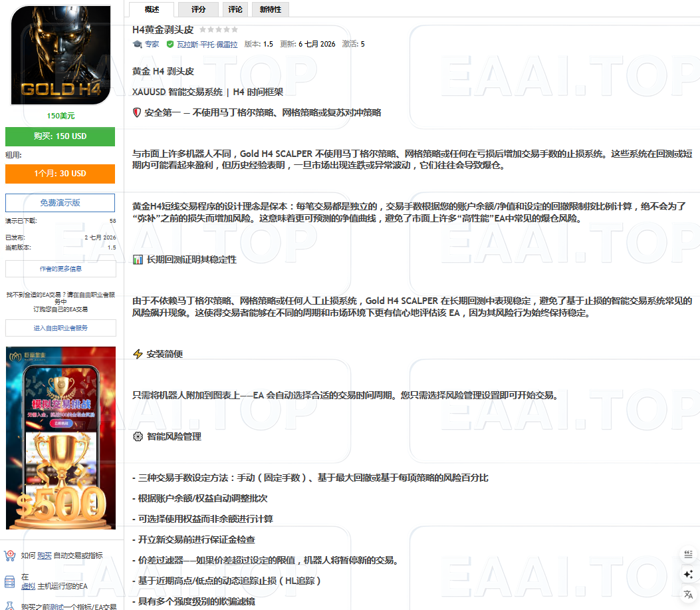Screen dimensions: 700x610
Task: Select the 新特性 tab
Action: pyautogui.click(x=270, y=9)
